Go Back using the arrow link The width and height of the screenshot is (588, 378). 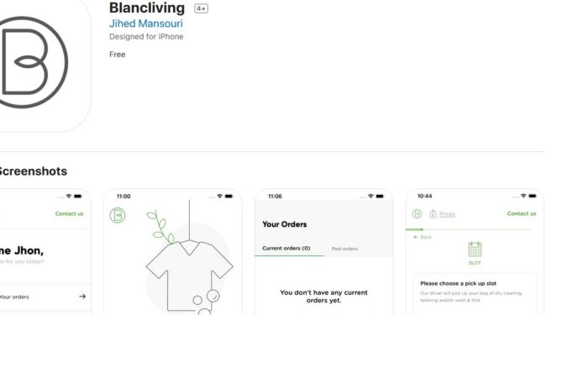point(423,237)
